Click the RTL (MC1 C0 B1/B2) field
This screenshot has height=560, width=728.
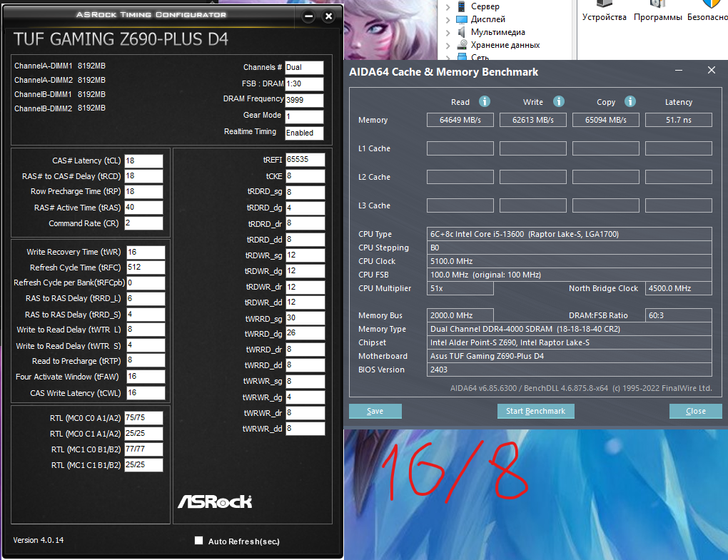click(144, 449)
